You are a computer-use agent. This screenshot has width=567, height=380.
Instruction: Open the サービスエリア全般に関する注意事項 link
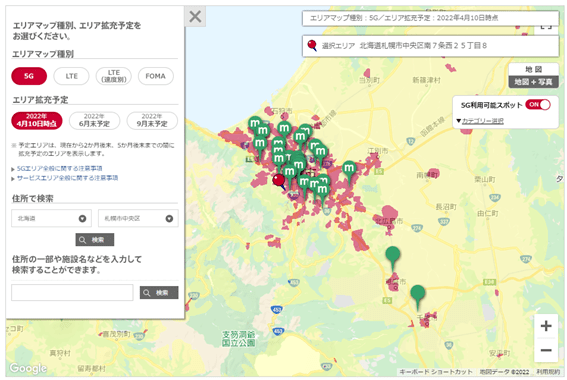(x=67, y=178)
